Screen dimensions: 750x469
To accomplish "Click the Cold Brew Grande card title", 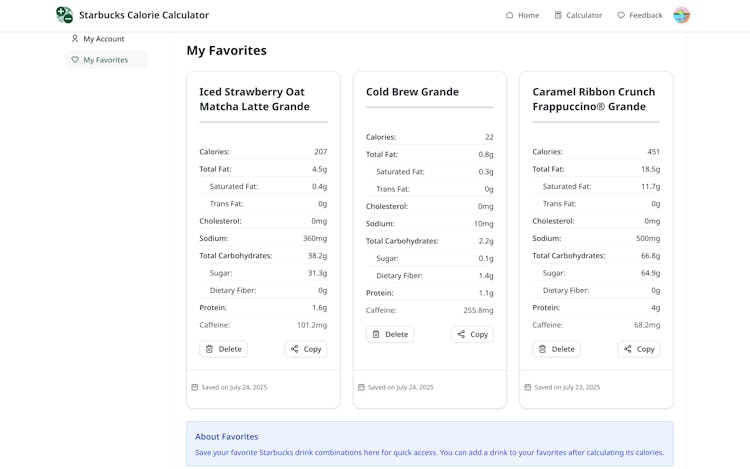I will pyautogui.click(x=412, y=92).
